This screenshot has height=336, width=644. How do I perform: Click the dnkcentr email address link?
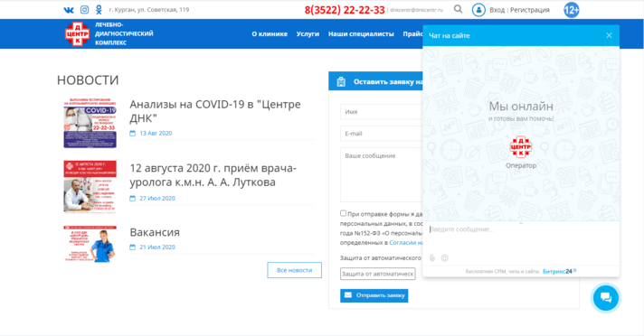click(x=416, y=10)
